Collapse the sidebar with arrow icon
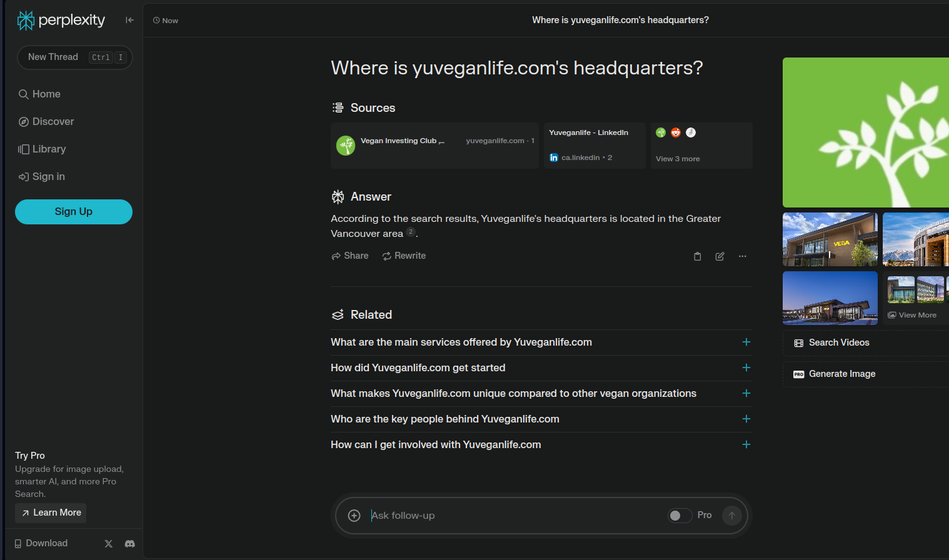Screen dimensions: 949x560 [x=129, y=20]
